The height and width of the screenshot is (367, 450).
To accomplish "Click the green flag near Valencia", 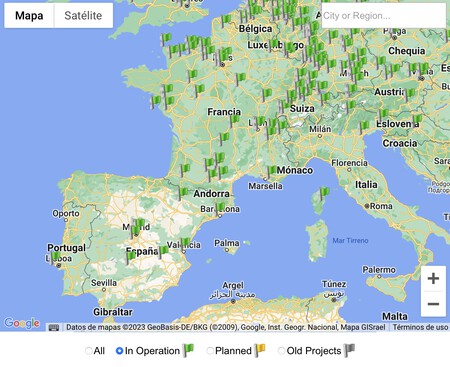I will coord(185,244).
